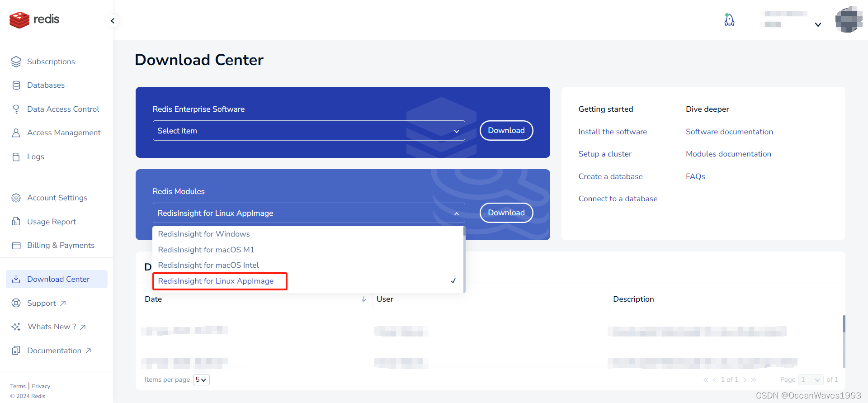Open Billing & Payments
Screen dimensions: 868x403
tap(61, 245)
